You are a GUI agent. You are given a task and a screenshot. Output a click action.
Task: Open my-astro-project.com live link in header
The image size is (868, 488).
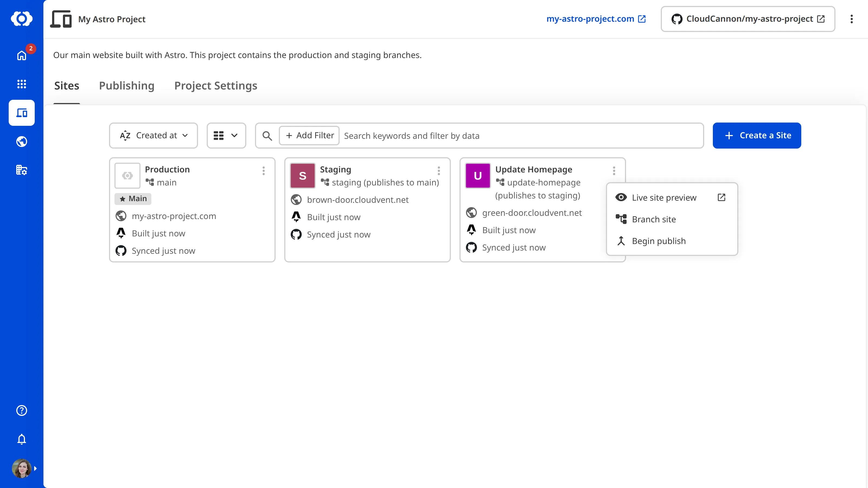[596, 19]
